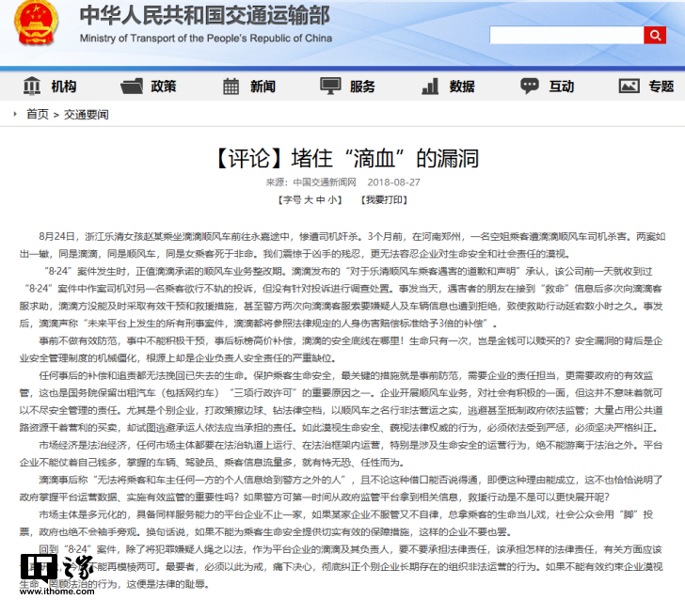
Task: Click the 政策 folder icon
Action: point(132,87)
